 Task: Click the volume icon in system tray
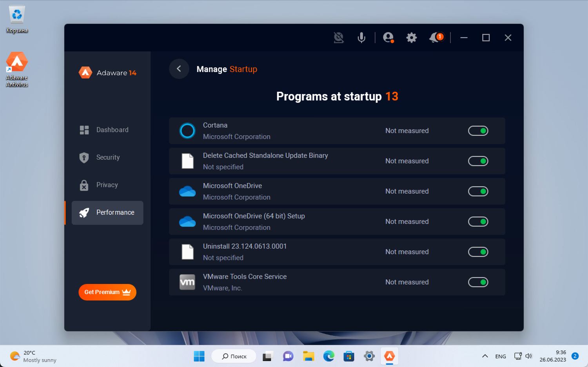click(529, 356)
